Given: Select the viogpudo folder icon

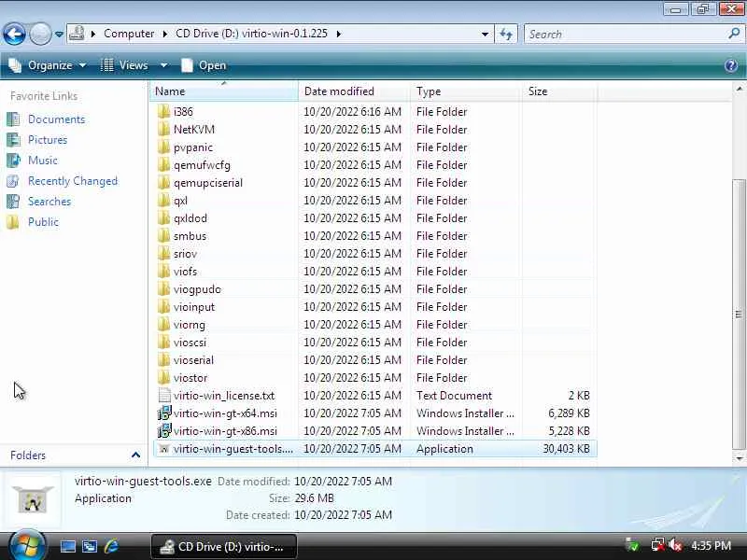Looking at the screenshot, I should (164, 289).
